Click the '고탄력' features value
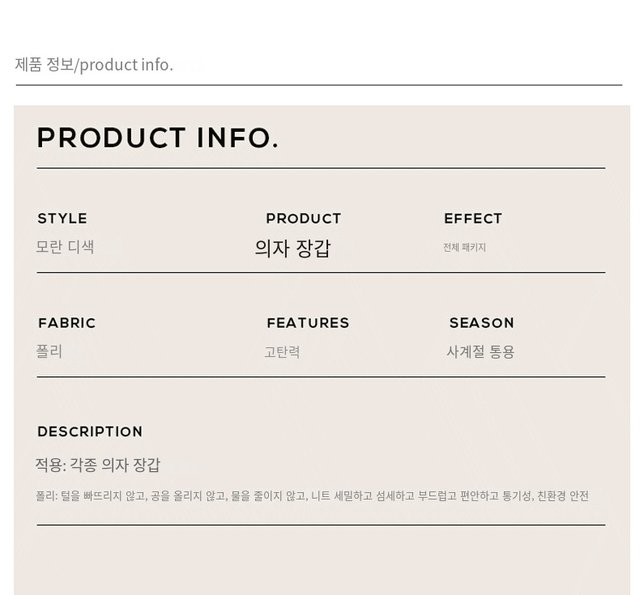Viewport: 640px width, 595px height. tap(282, 352)
